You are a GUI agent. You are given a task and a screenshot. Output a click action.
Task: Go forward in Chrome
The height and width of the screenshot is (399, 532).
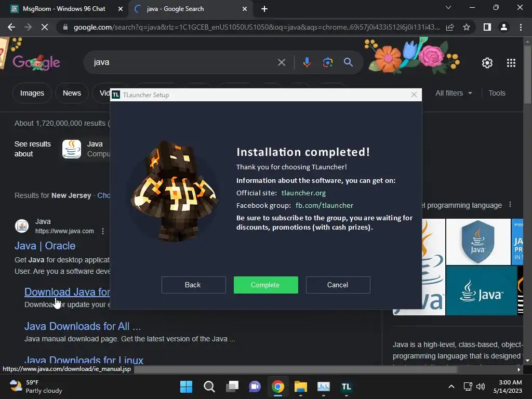click(x=28, y=27)
